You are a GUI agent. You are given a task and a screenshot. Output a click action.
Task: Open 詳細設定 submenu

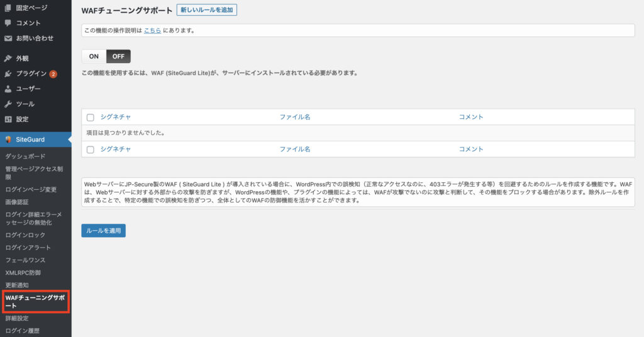point(17,319)
